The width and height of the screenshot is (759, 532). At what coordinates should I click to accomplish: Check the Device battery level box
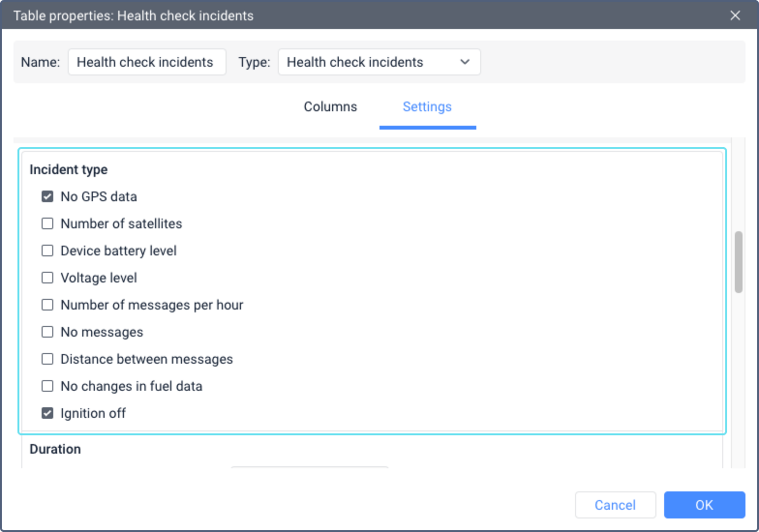click(47, 251)
